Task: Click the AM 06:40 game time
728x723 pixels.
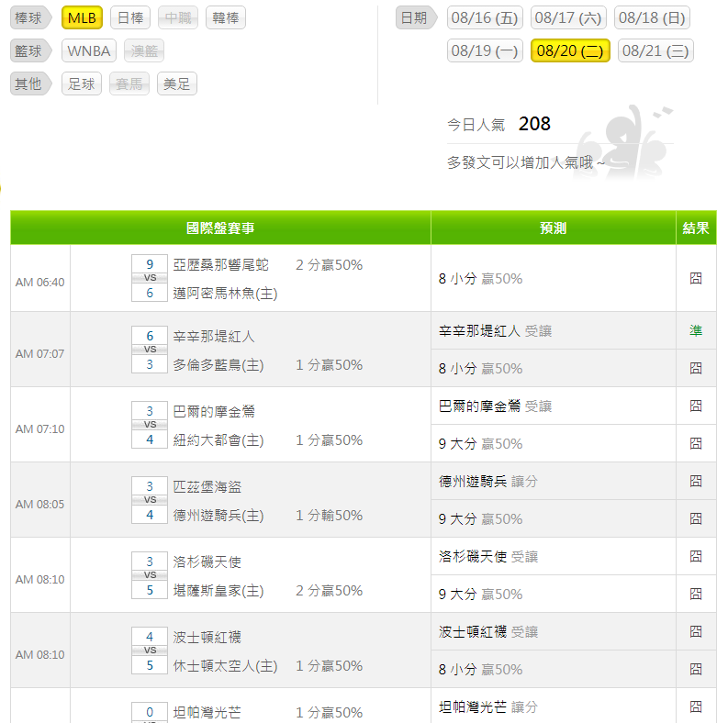Action: coord(39,283)
